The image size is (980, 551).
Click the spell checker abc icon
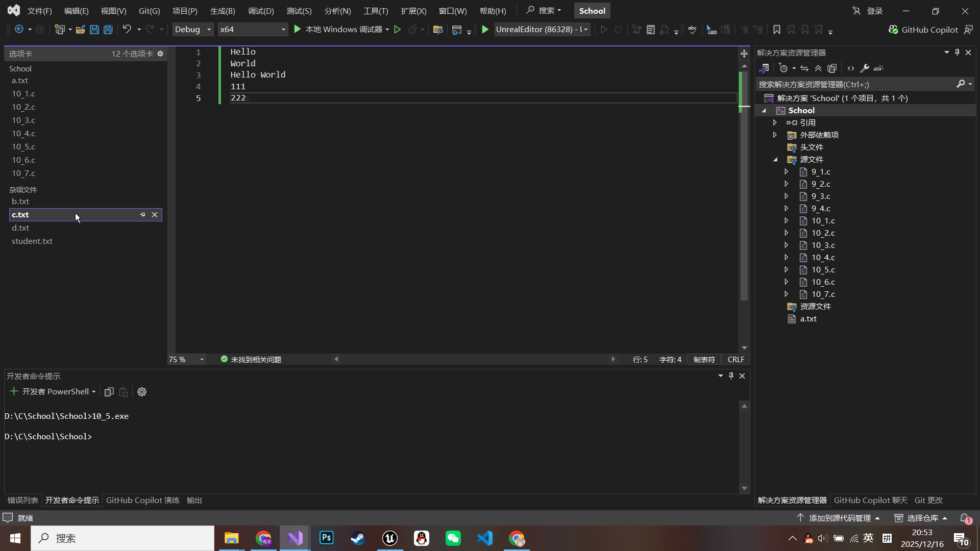click(x=692, y=30)
